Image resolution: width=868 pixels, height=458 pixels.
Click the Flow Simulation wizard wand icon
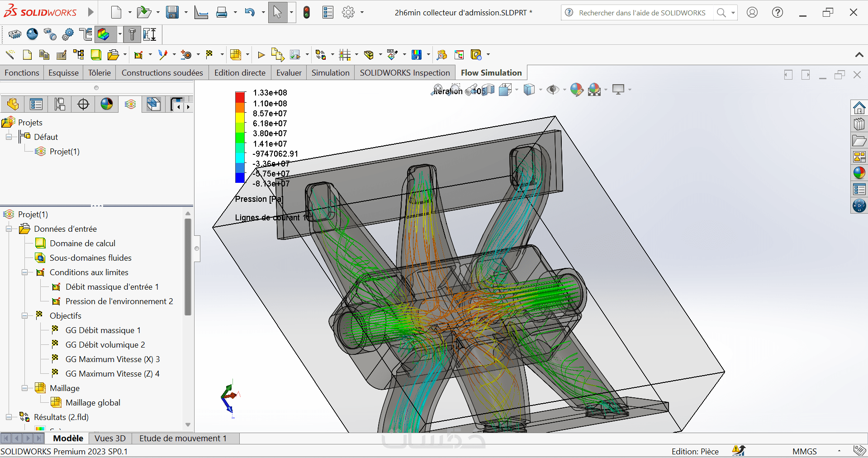(x=10, y=55)
